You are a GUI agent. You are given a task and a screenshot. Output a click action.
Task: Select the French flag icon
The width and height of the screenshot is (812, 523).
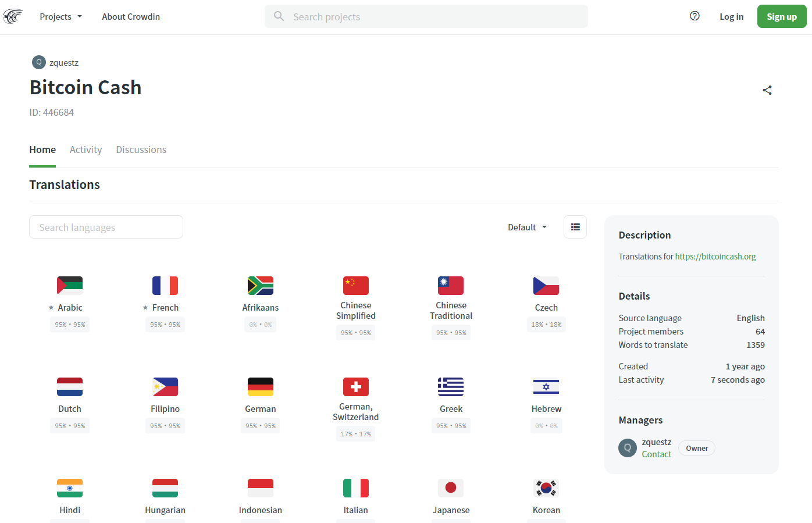165,286
